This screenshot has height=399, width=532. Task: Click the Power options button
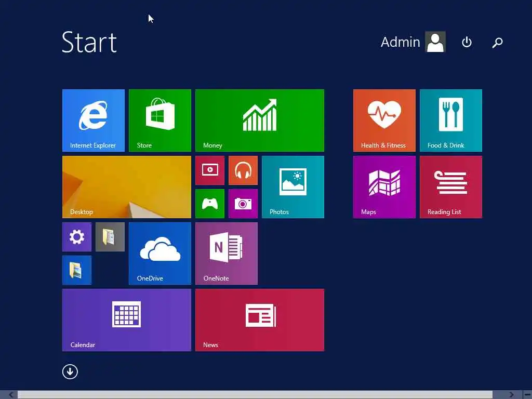point(467,42)
